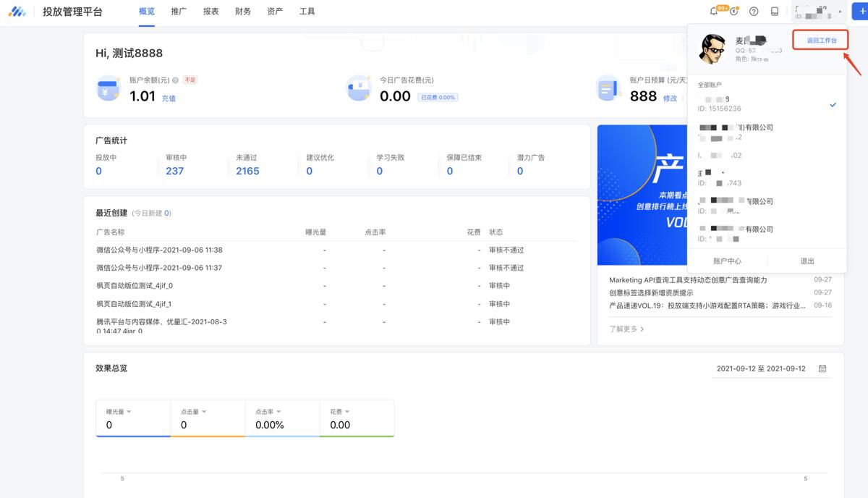Click the 充值 recharge link
The image size is (868, 498).
(169, 98)
